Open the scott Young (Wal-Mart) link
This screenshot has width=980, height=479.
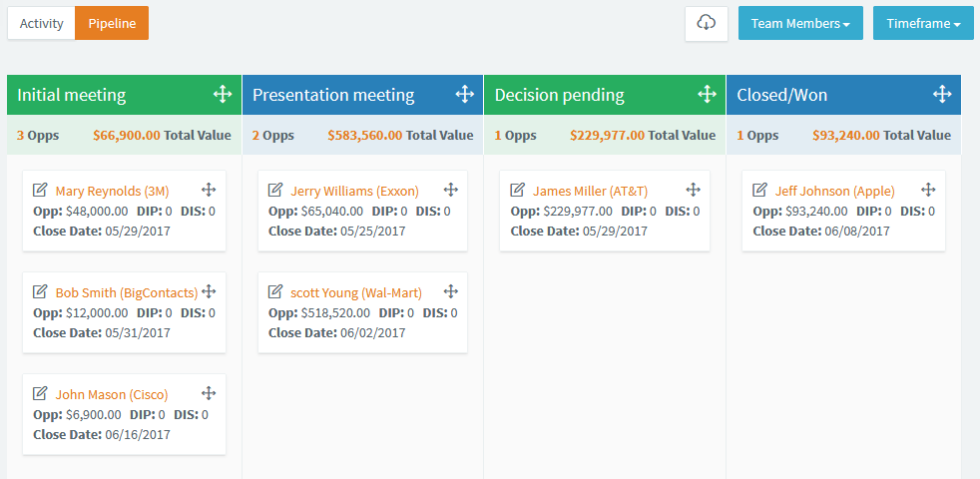pos(356,292)
